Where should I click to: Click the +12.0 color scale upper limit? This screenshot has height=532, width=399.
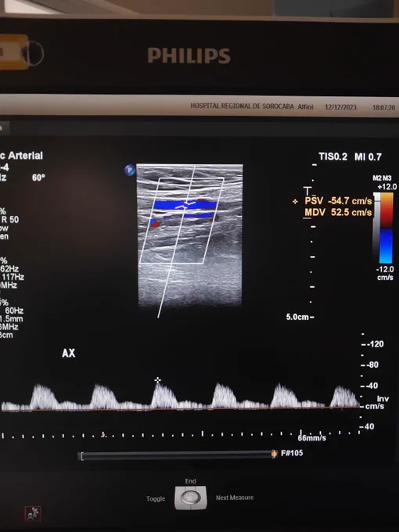386,187
